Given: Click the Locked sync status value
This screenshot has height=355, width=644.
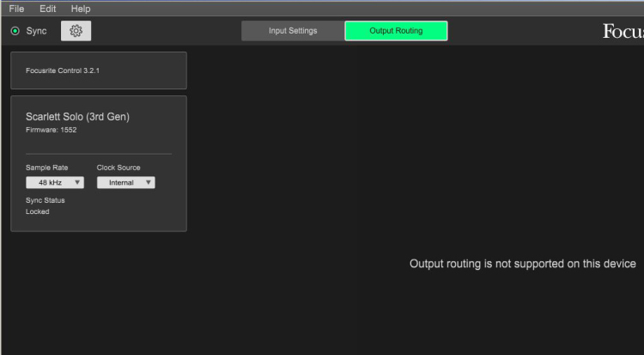Looking at the screenshot, I should pyautogui.click(x=38, y=211).
